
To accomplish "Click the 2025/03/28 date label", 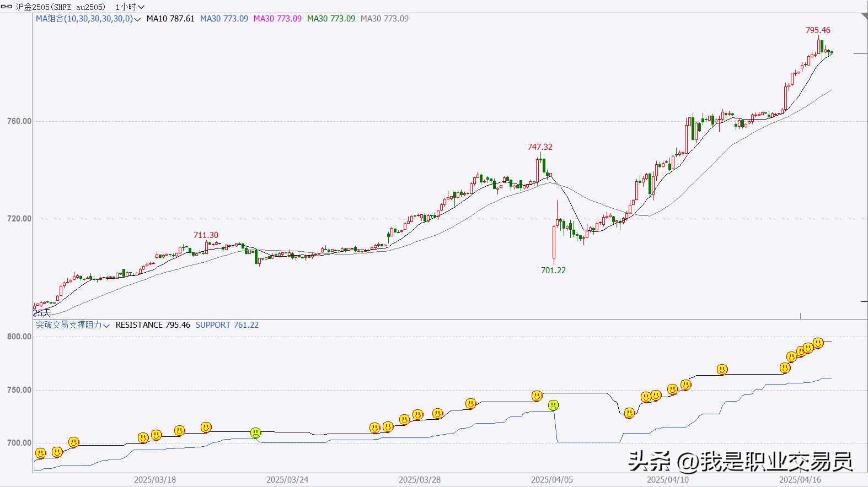I will pos(420,480).
